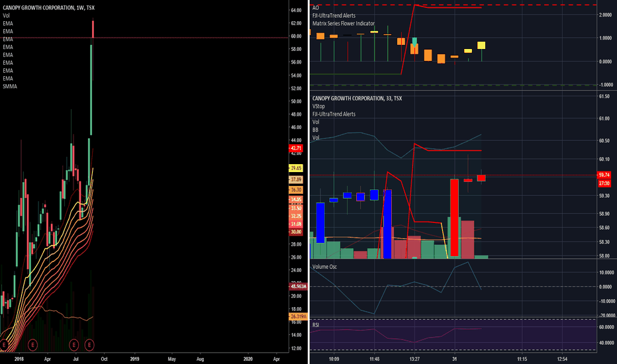Open the earnings marker directly above the Jul label
Screen dimensions: 617x364
pyautogui.click(x=73, y=345)
